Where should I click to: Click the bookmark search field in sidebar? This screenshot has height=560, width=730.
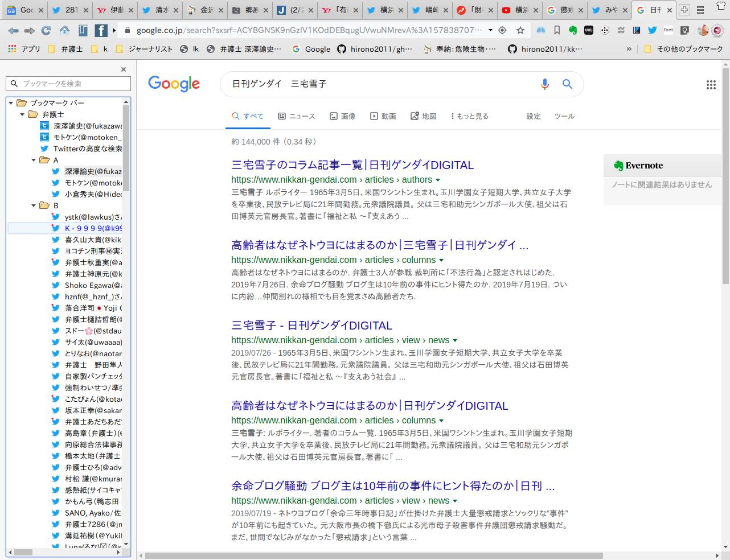pyautogui.click(x=68, y=84)
